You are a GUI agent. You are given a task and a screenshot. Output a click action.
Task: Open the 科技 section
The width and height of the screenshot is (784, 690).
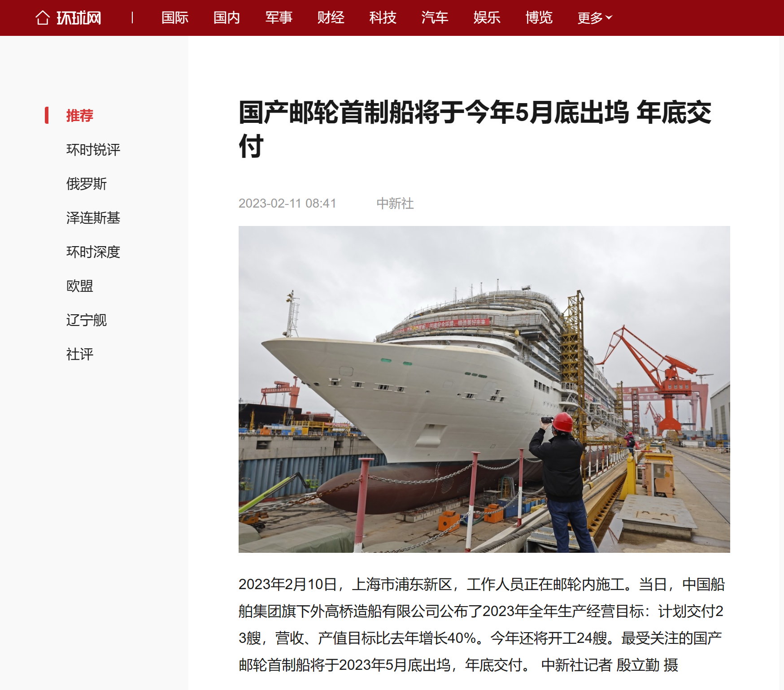(x=383, y=18)
